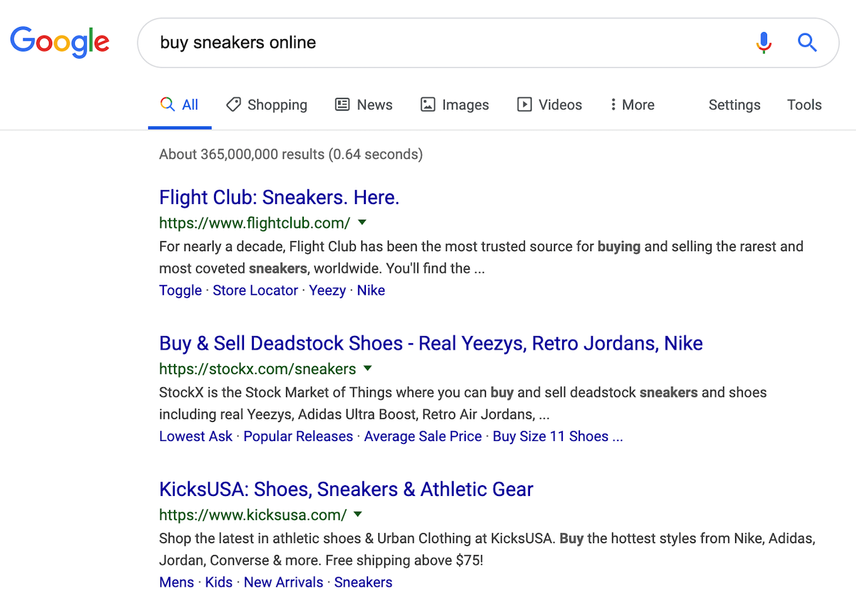Open the Tools menu
This screenshot has width=856, height=608.
tap(804, 104)
